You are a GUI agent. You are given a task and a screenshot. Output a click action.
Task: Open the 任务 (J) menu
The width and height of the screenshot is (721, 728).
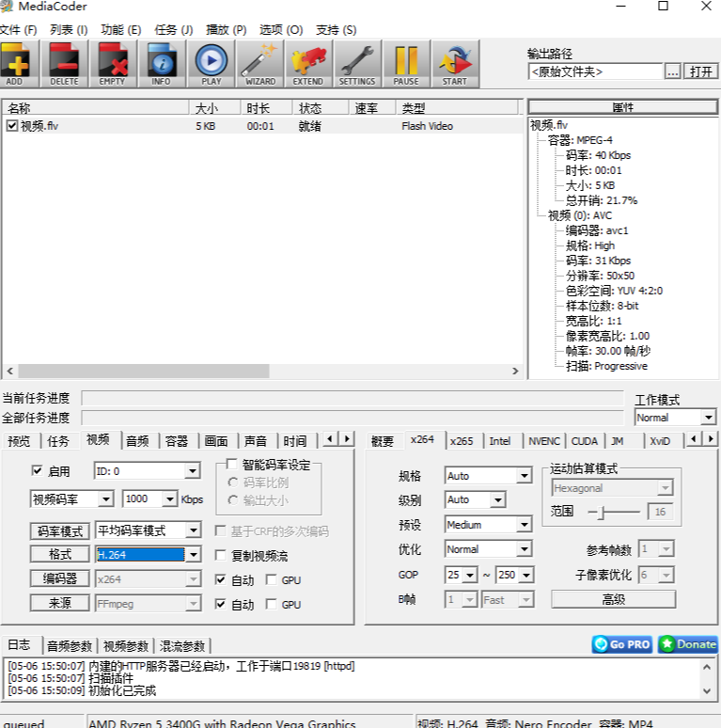tap(174, 30)
